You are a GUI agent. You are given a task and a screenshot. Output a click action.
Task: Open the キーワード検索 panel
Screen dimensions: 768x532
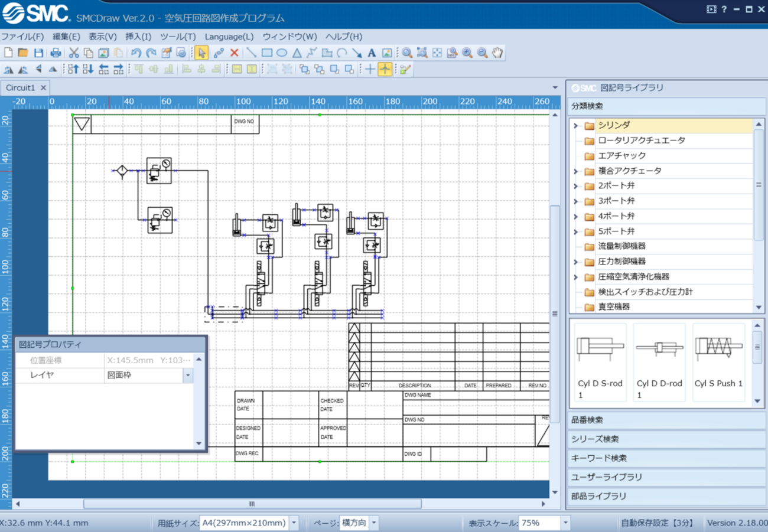click(666, 458)
